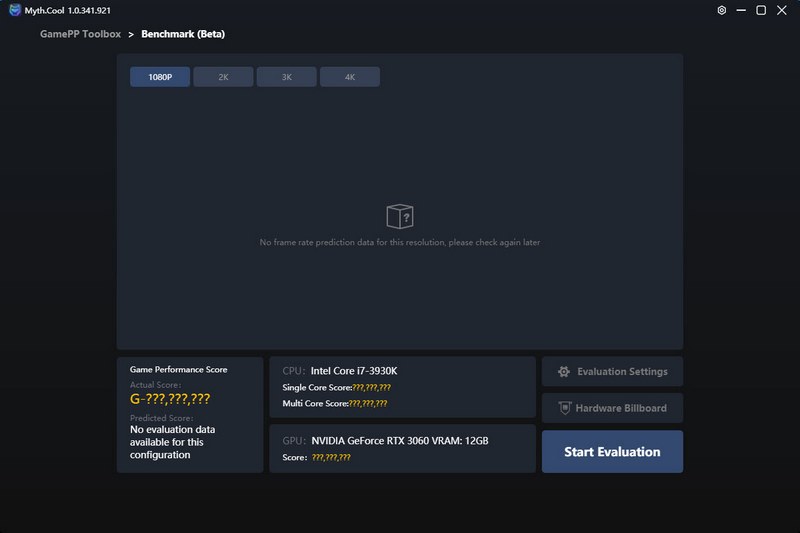Minimize the Myth.Cool window
The height and width of the screenshot is (533, 800).
click(x=741, y=10)
